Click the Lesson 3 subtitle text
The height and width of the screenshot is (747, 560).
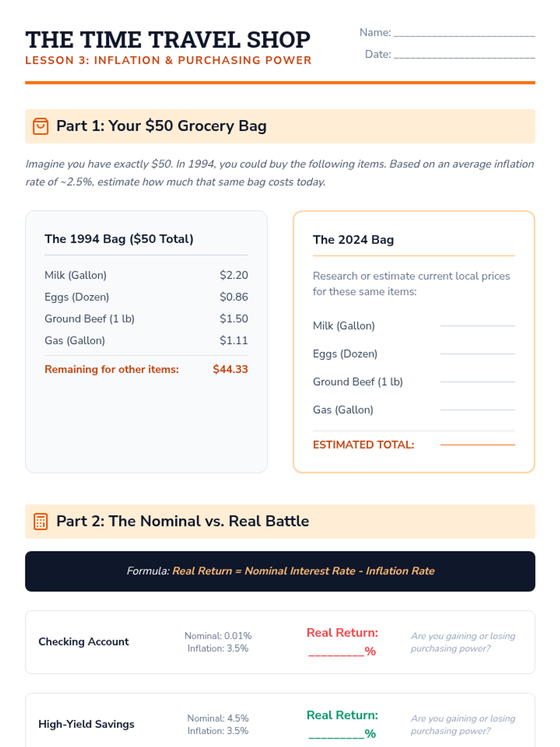click(x=168, y=61)
